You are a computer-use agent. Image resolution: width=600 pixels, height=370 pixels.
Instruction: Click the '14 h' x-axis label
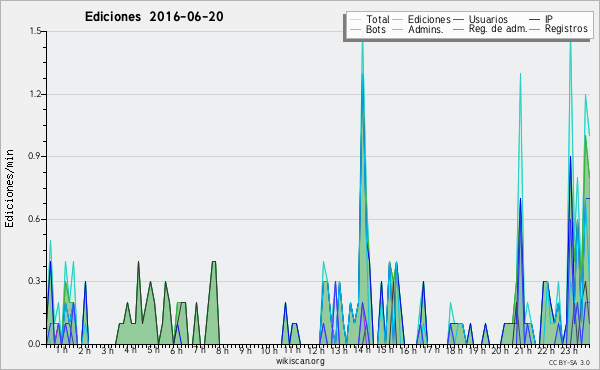point(362,350)
